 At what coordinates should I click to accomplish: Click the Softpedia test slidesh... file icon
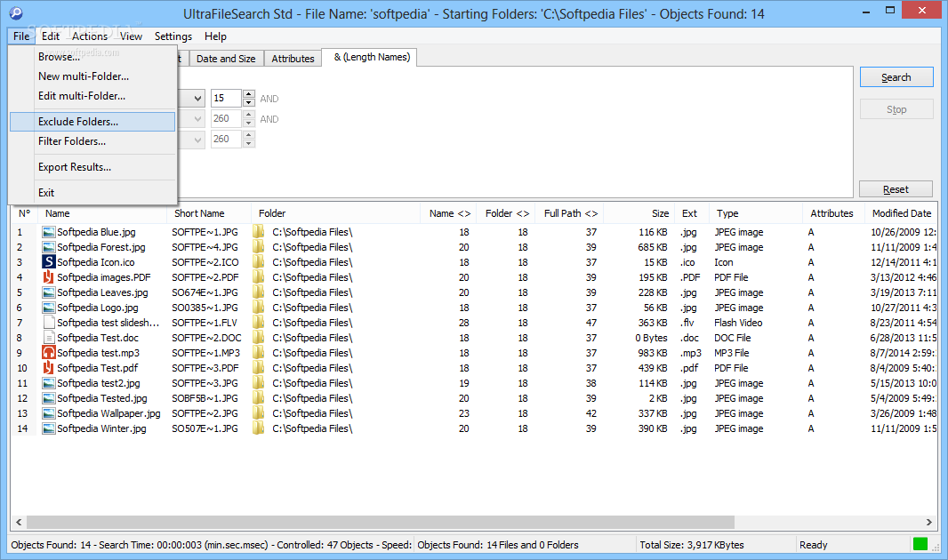pos(48,323)
